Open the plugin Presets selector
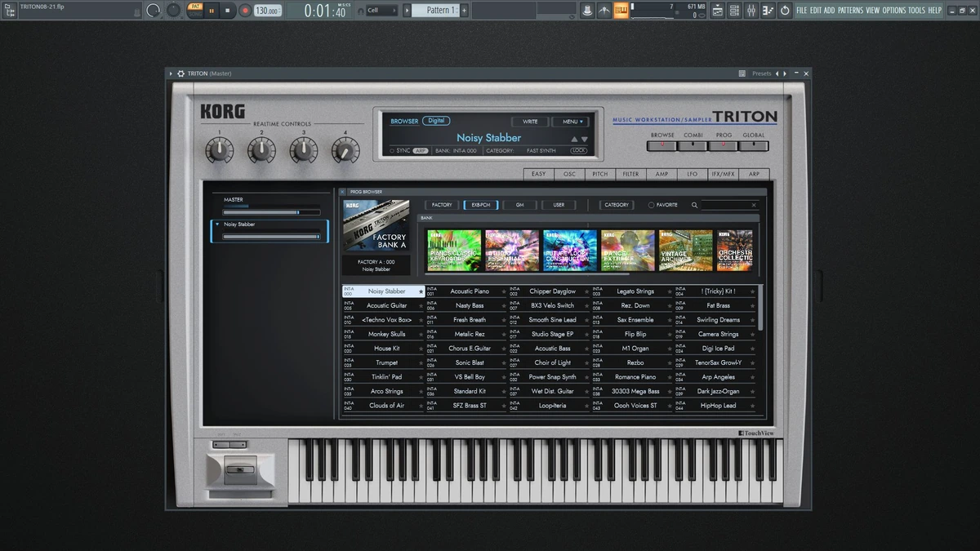Image resolution: width=980 pixels, height=551 pixels. 762,73
